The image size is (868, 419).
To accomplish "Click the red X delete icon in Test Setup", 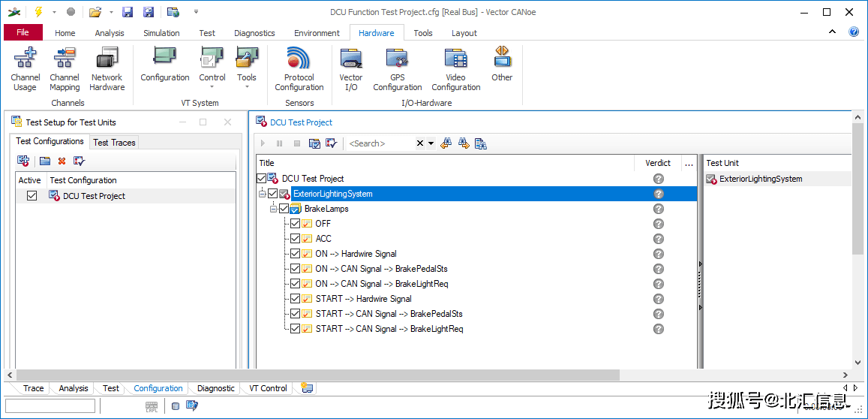I will click(x=62, y=161).
